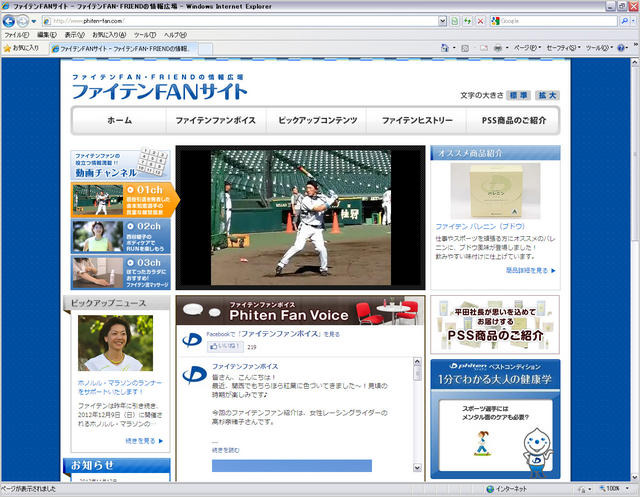Image resolution: width=640 pixels, height=497 pixels.
Task: Expand the address bar history dropdown
Action: coord(442,21)
